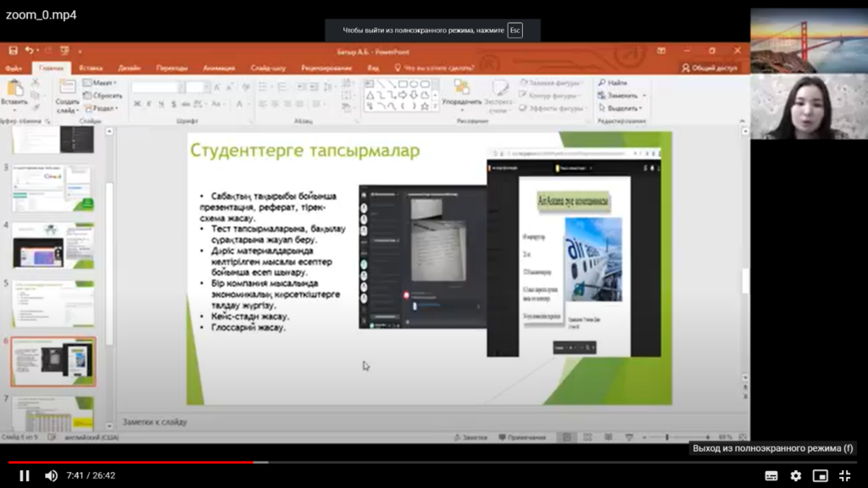The width and height of the screenshot is (868, 488).
Task: Mute the video with speaker icon
Action: tap(51, 475)
